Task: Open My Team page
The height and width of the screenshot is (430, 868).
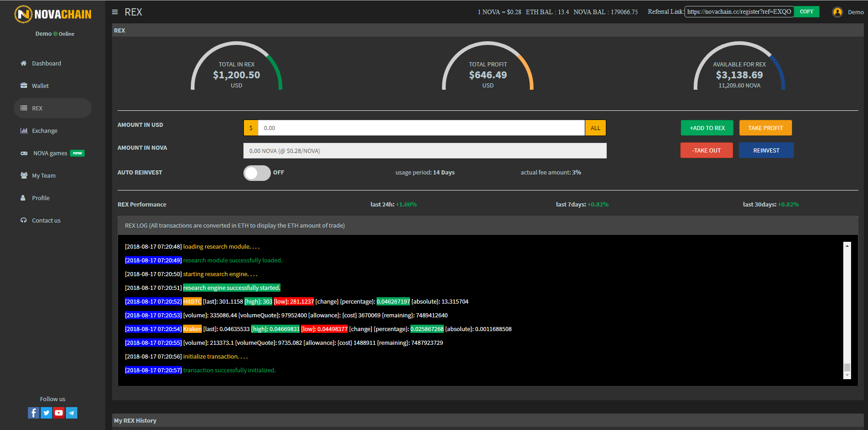Action: tap(43, 175)
